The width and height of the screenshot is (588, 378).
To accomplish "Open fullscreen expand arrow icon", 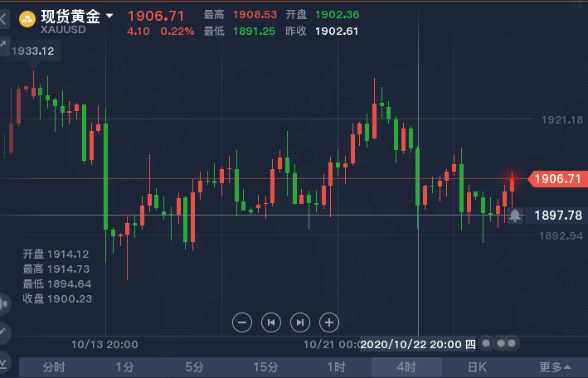I will (x=3, y=45).
